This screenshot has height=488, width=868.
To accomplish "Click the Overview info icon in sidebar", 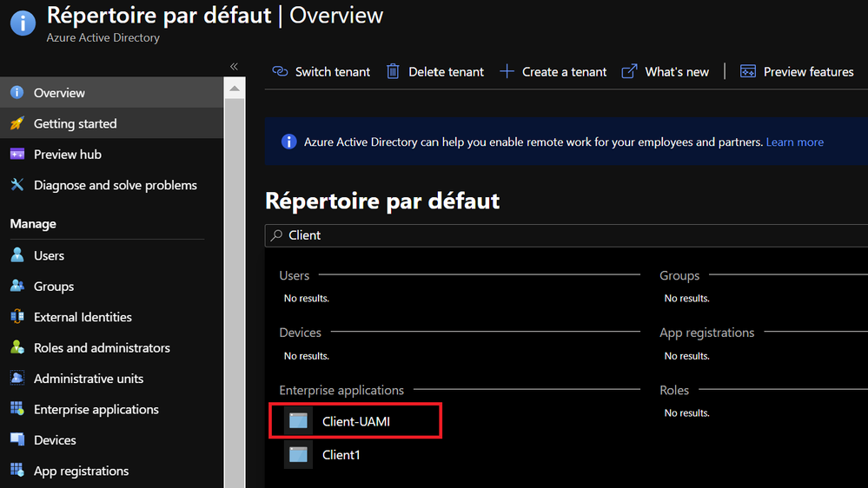I will pos(17,92).
